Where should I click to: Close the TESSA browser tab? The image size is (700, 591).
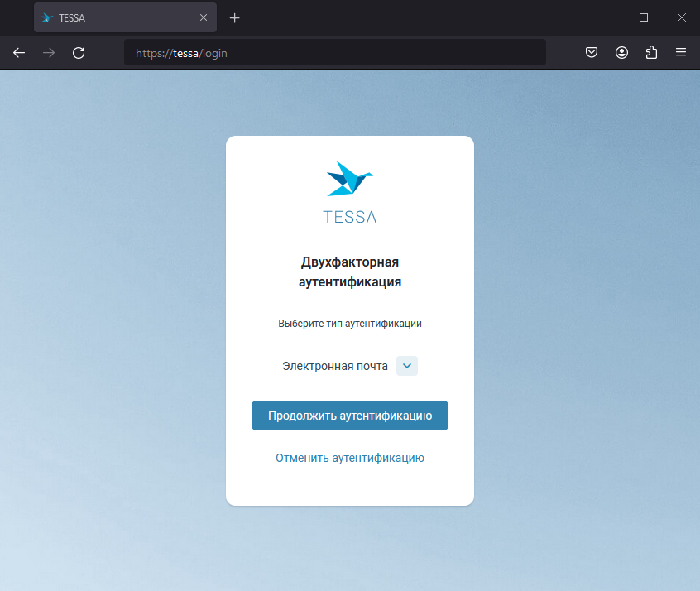(204, 17)
